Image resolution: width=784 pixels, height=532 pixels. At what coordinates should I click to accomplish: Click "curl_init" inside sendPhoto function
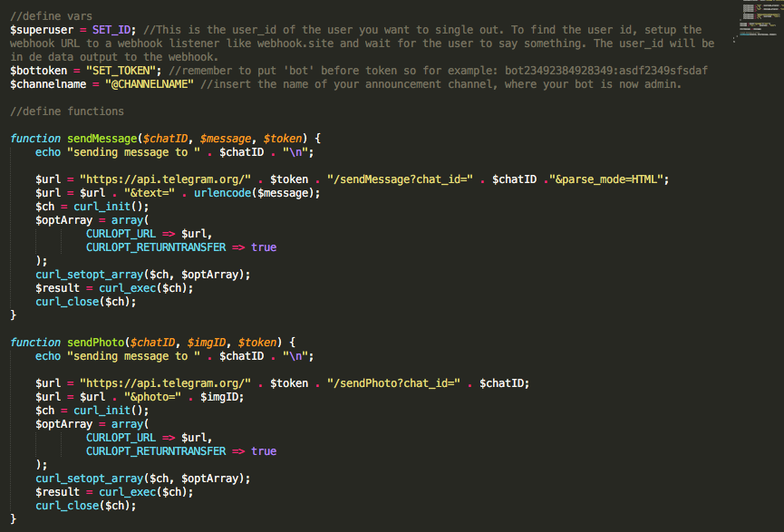coord(102,411)
